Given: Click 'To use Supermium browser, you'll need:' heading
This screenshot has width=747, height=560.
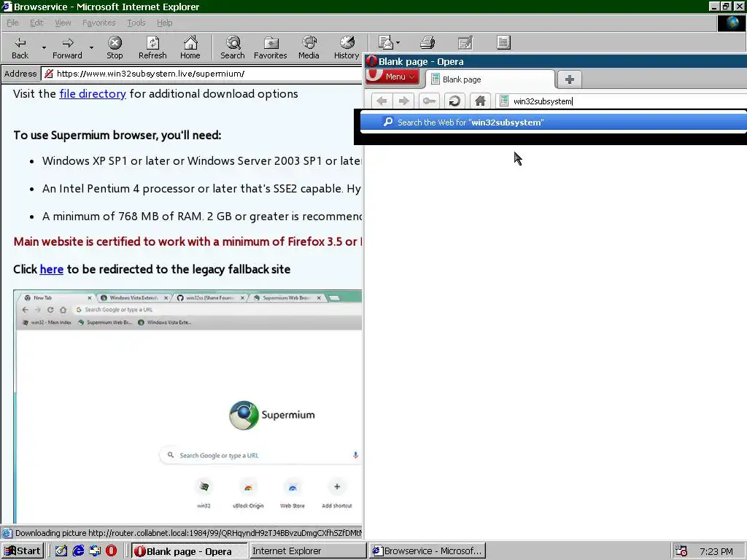Looking at the screenshot, I should click(117, 135).
